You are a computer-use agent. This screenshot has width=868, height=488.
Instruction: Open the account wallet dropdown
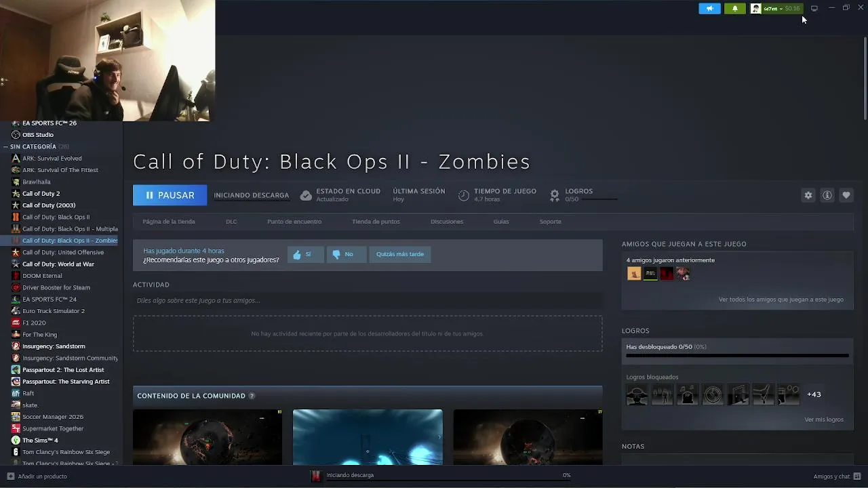pos(776,9)
